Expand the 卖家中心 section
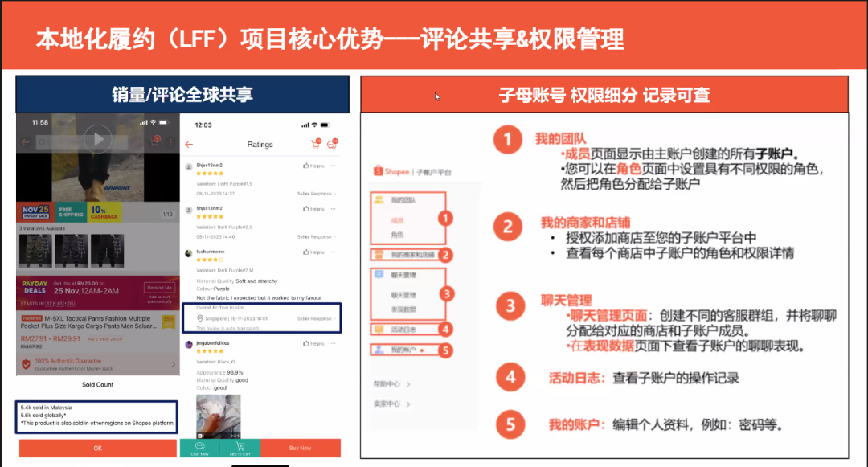Image resolution: width=868 pixels, height=467 pixels. tap(388, 404)
